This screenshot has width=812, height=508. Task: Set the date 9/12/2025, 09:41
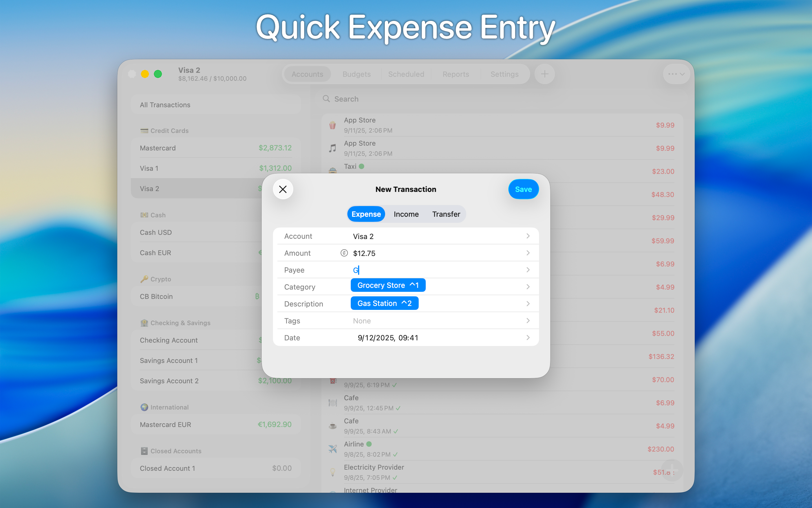[388, 338]
